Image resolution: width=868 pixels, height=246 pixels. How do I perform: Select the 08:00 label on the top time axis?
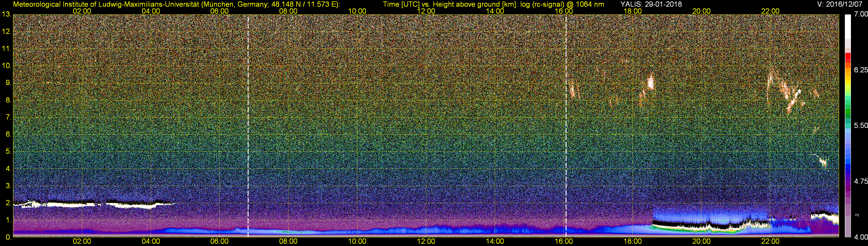coord(288,11)
